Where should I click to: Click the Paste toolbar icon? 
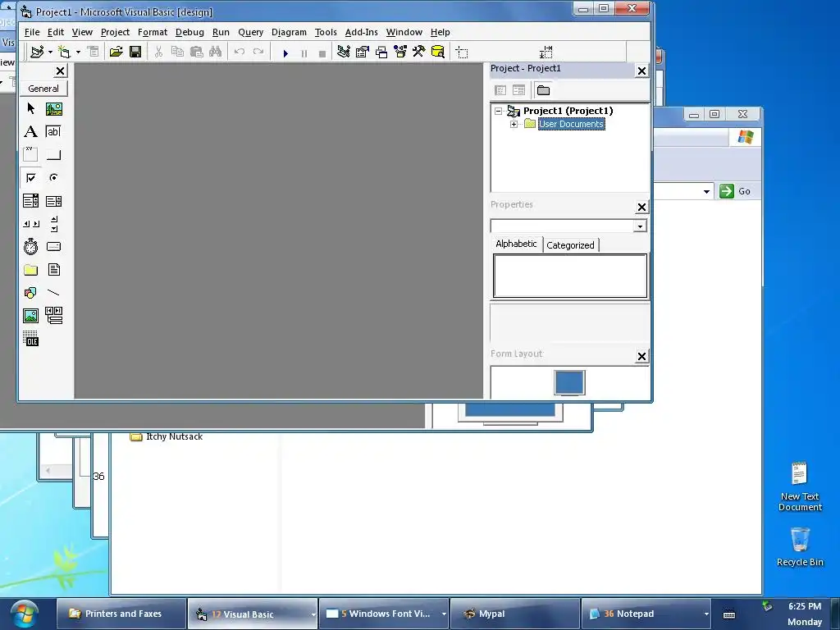pos(197,52)
